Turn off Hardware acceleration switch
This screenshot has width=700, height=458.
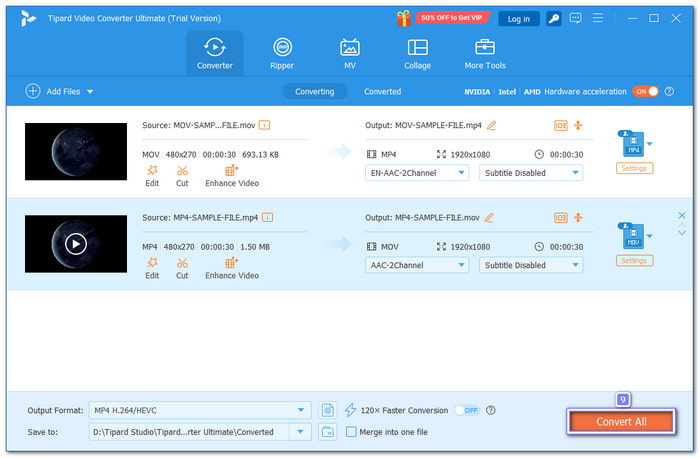(645, 91)
